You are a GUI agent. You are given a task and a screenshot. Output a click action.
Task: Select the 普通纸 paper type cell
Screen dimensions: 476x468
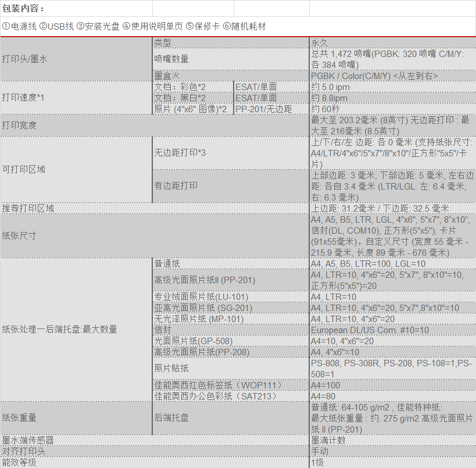167,263
